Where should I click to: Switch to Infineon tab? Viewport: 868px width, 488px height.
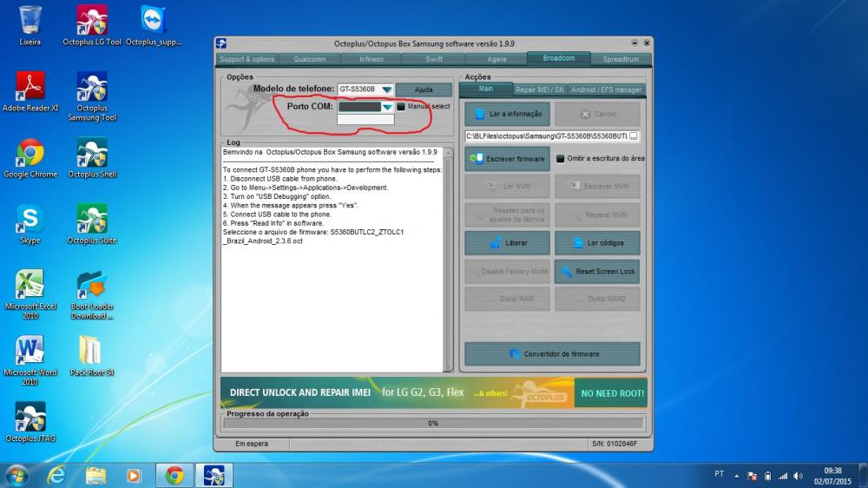pos(372,59)
